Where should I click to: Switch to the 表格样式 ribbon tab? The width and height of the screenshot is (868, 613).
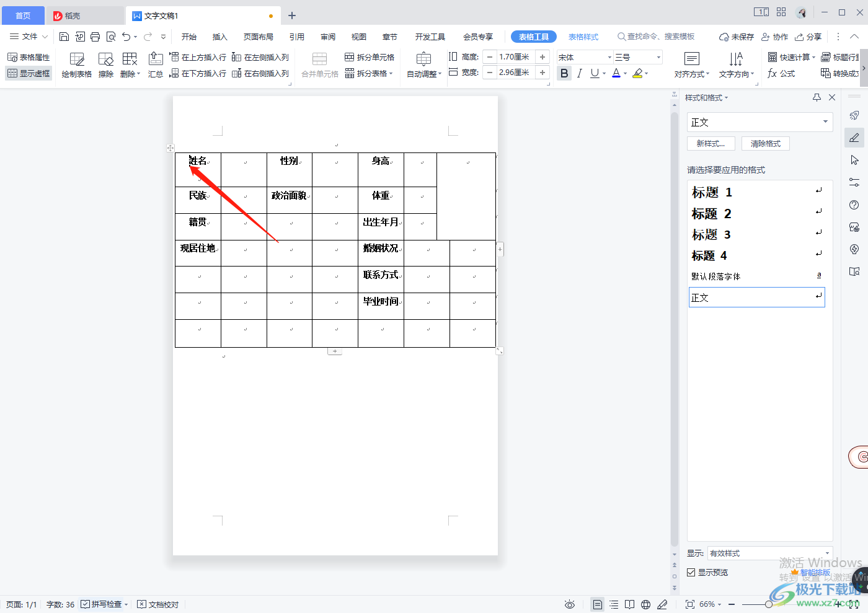click(583, 37)
